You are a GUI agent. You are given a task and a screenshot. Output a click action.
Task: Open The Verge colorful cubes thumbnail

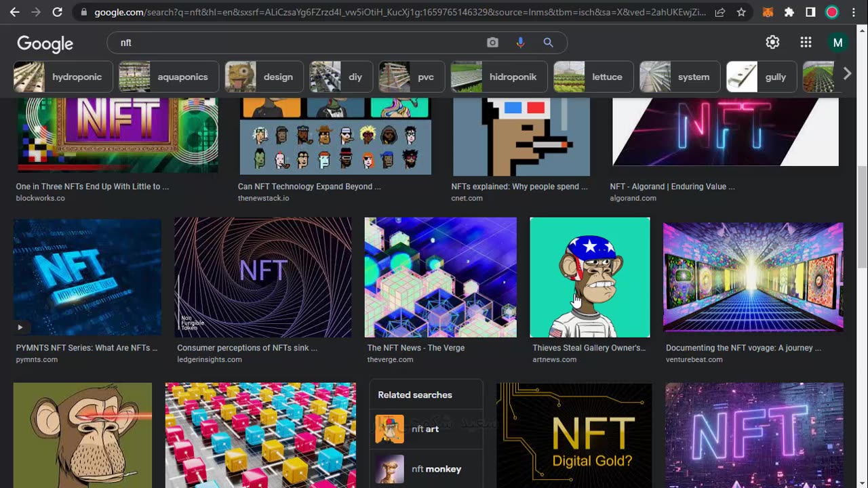(440, 277)
